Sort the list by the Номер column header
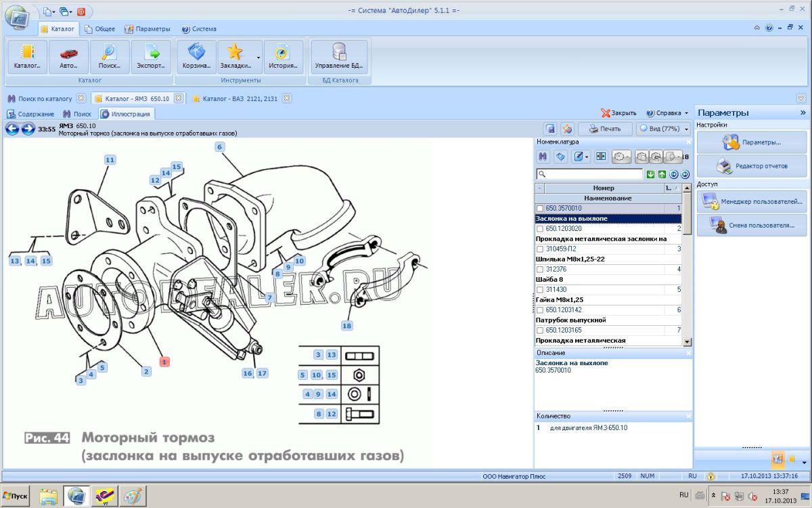 [604, 188]
